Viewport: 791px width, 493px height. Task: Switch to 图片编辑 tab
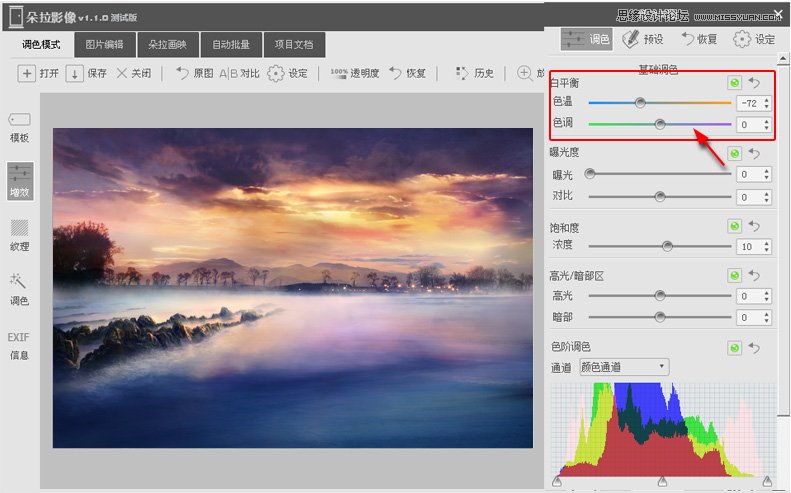[104, 44]
